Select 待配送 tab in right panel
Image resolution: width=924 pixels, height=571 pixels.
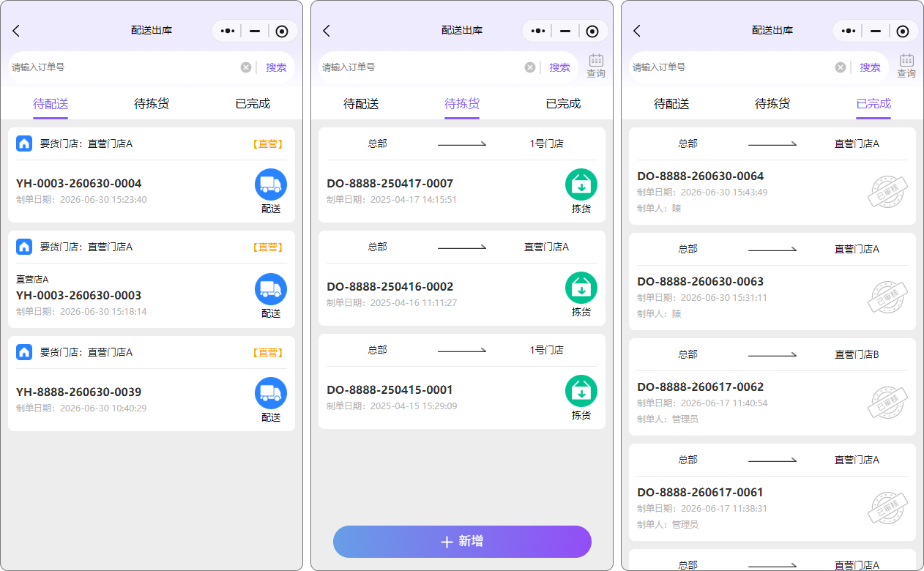point(671,104)
